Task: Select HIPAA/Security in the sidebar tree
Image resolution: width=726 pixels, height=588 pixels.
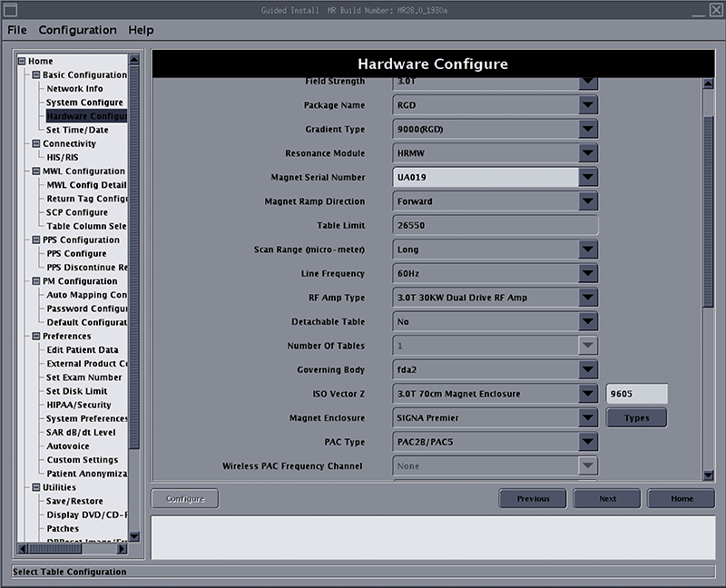Action: click(79, 405)
